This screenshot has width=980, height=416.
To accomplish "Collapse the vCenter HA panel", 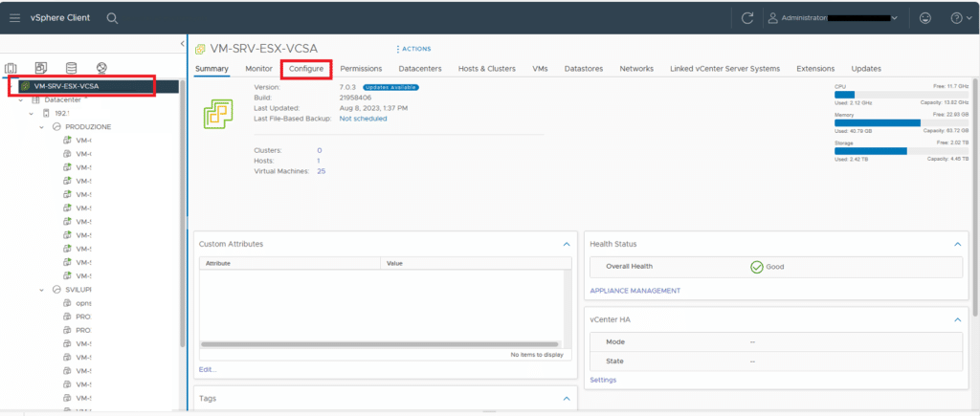I will click(957, 319).
